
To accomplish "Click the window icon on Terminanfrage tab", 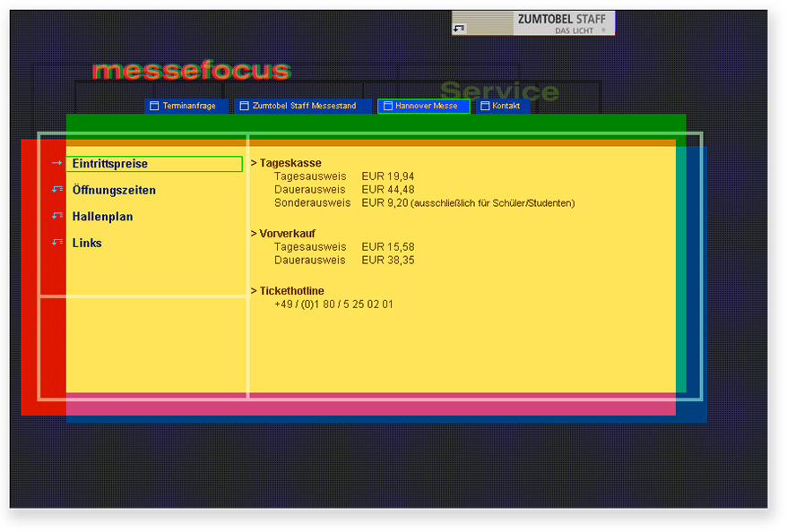I will pos(154,106).
